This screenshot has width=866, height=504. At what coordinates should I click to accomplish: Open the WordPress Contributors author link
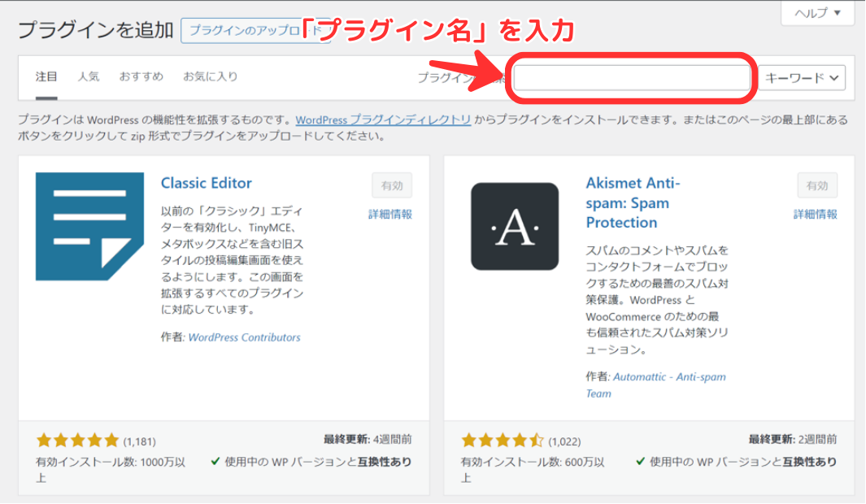[244, 337]
